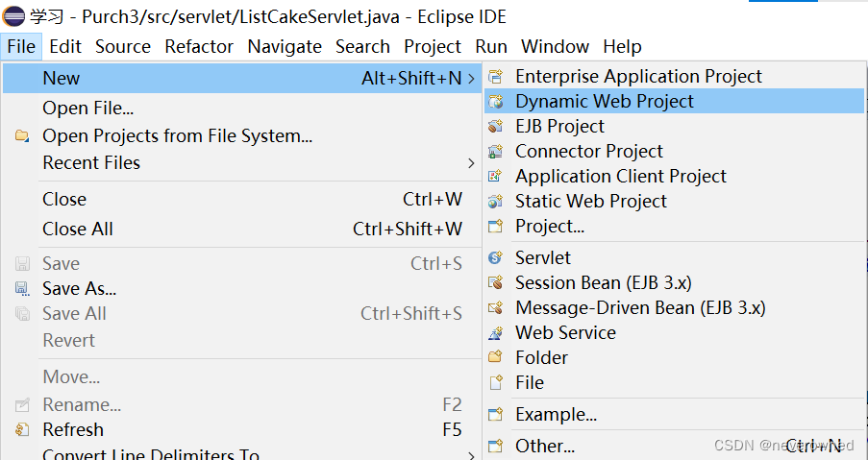
Task: Select Open Projects from File System
Action: (177, 136)
